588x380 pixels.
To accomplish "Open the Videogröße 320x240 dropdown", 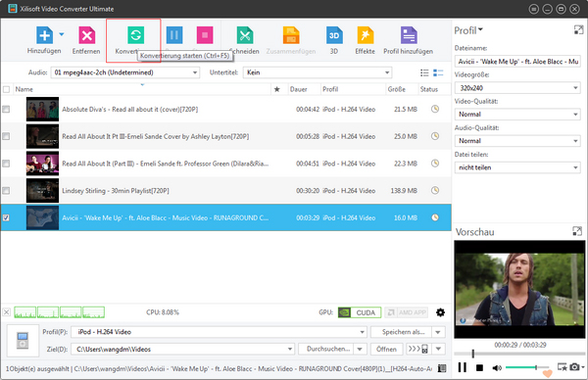I will pyautogui.click(x=517, y=88).
